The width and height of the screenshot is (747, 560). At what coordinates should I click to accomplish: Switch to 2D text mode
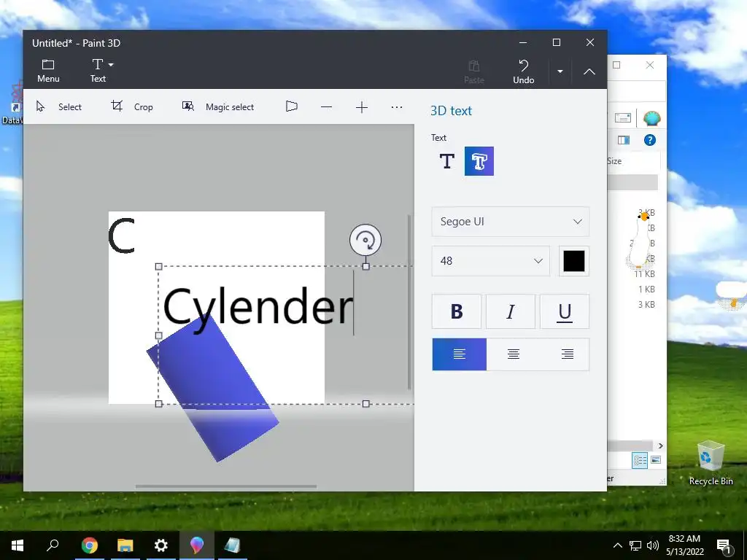[x=446, y=161]
